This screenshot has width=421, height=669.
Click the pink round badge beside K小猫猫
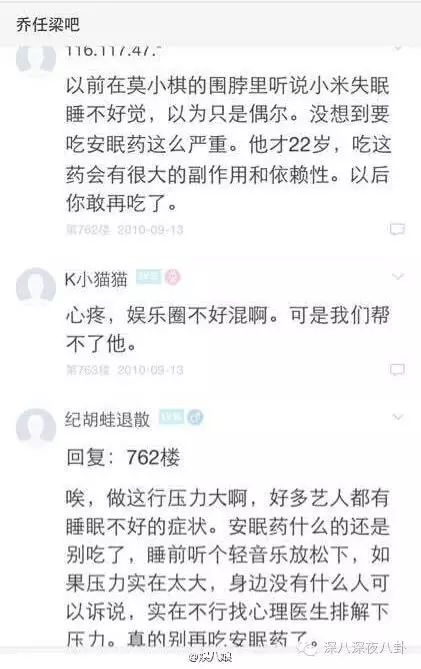pos(172,277)
